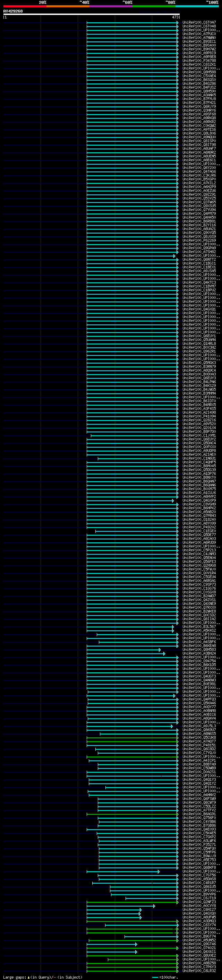The image size is (222, 980).
Task: Click hit label UniRef100_B8M045
Action: tap(199, 466)
